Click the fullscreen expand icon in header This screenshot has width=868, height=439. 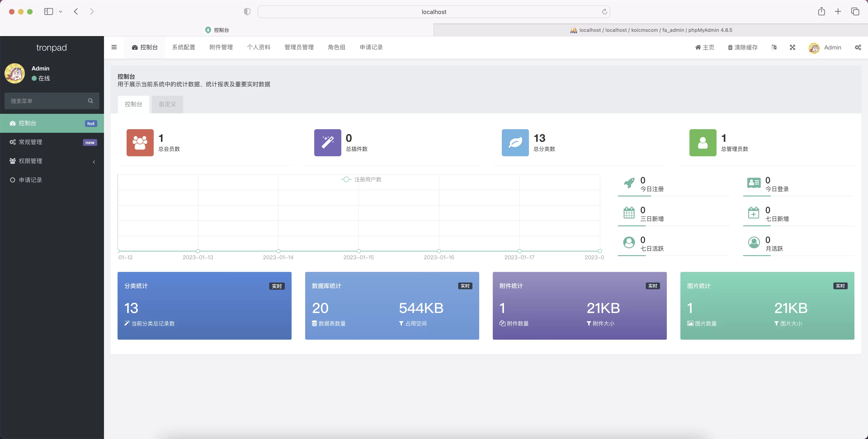(793, 47)
